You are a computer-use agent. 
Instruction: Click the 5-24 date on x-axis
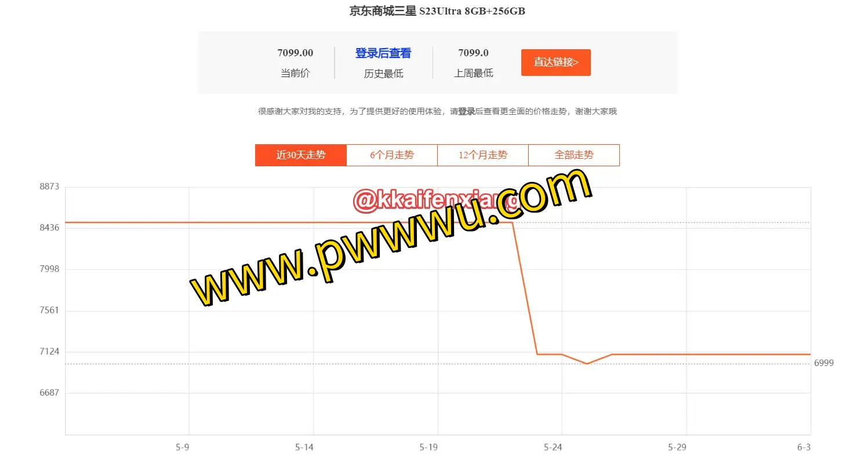(553, 447)
